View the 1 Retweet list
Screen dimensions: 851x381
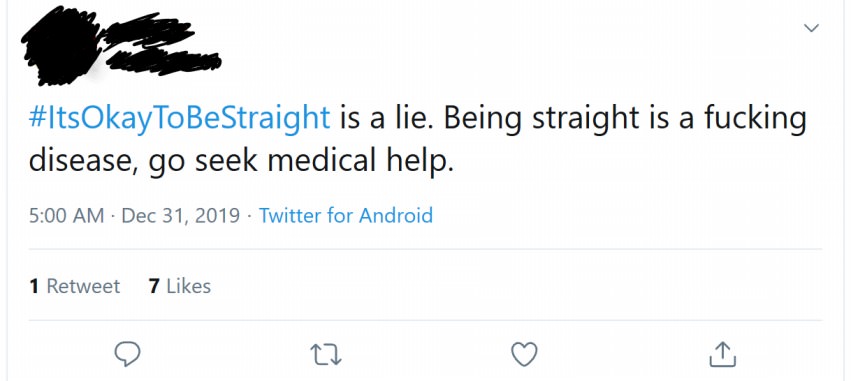75,286
